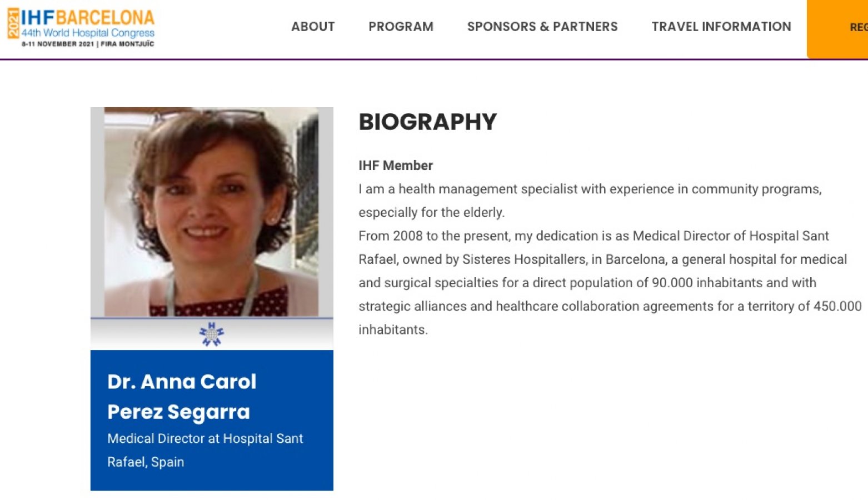
Task: Click the IHF globe emblem below photo
Action: tap(211, 334)
